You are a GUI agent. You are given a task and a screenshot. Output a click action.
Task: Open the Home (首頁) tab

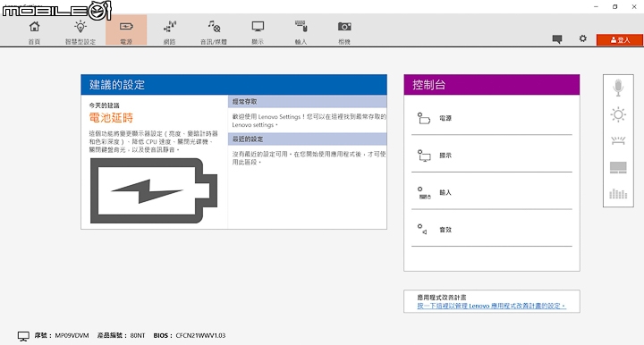(x=34, y=32)
